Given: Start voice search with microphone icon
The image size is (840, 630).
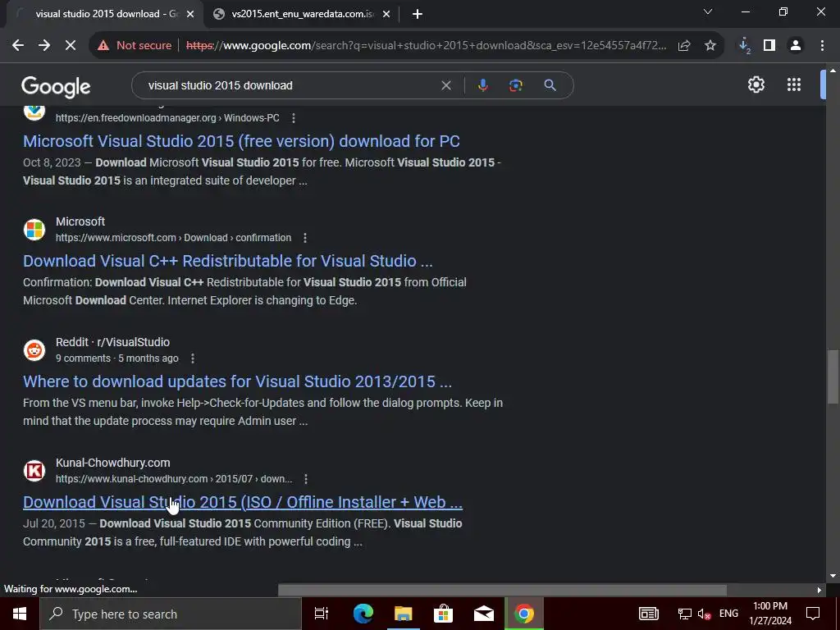Looking at the screenshot, I should [482, 85].
